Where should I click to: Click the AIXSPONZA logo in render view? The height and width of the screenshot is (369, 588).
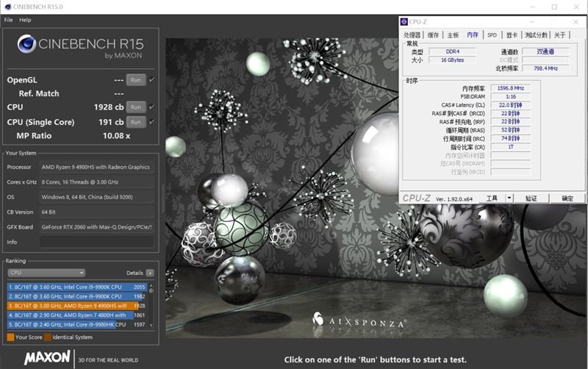click(x=359, y=320)
